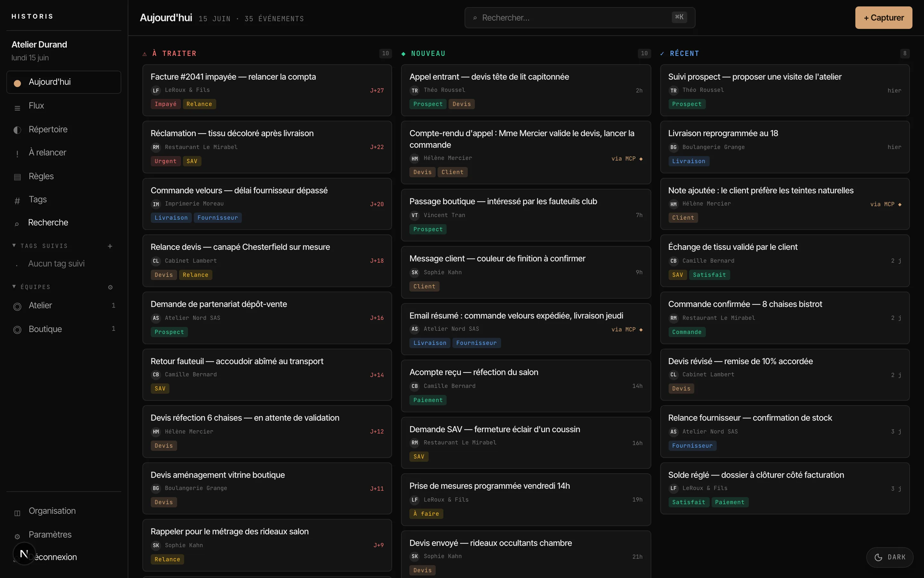Go to Répertoire

coord(64,130)
